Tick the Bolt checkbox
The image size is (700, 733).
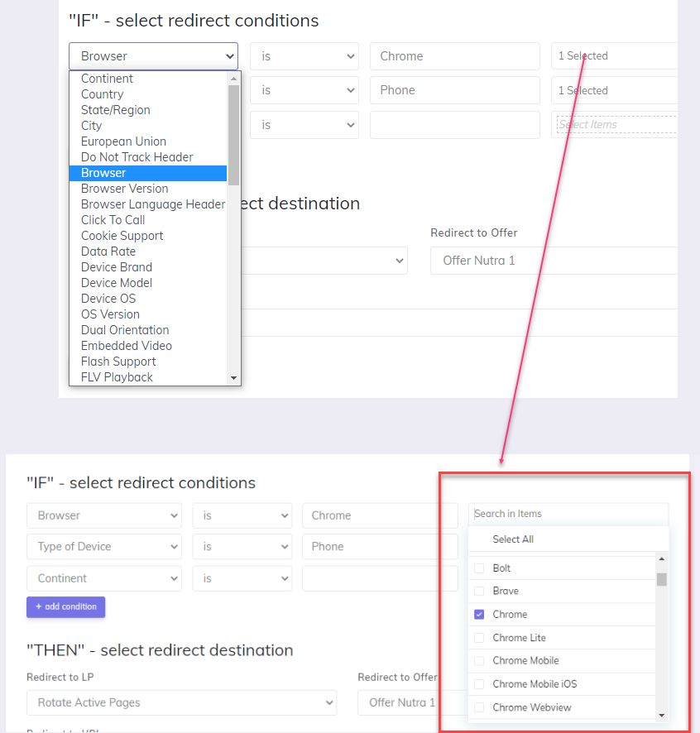[479, 568]
